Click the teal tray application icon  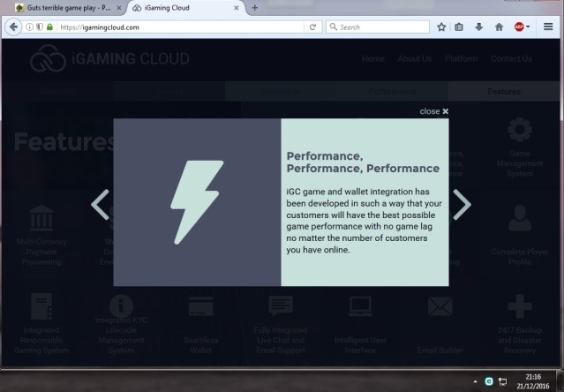[489, 381]
